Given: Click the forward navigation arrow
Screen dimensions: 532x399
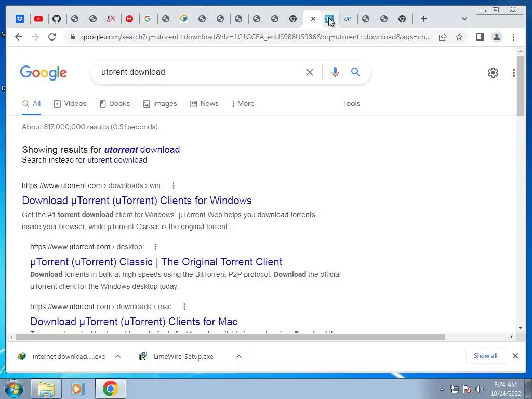Looking at the screenshot, I should pos(35,37).
